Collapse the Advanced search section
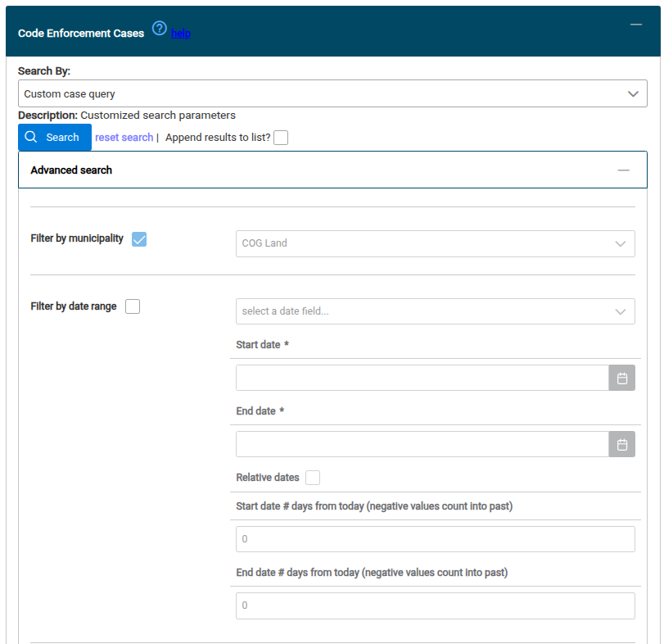The width and height of the screenshot is (664, 644). (x=623, y=170)
